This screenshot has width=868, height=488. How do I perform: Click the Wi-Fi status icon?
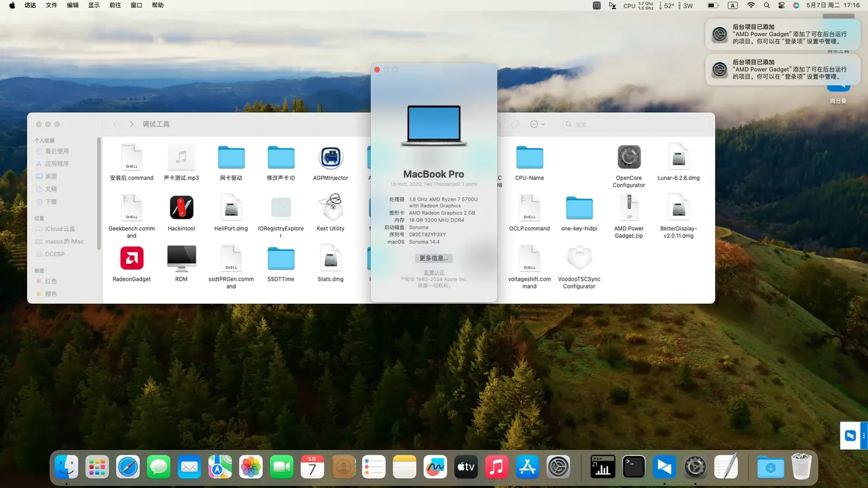coord(751,5)
